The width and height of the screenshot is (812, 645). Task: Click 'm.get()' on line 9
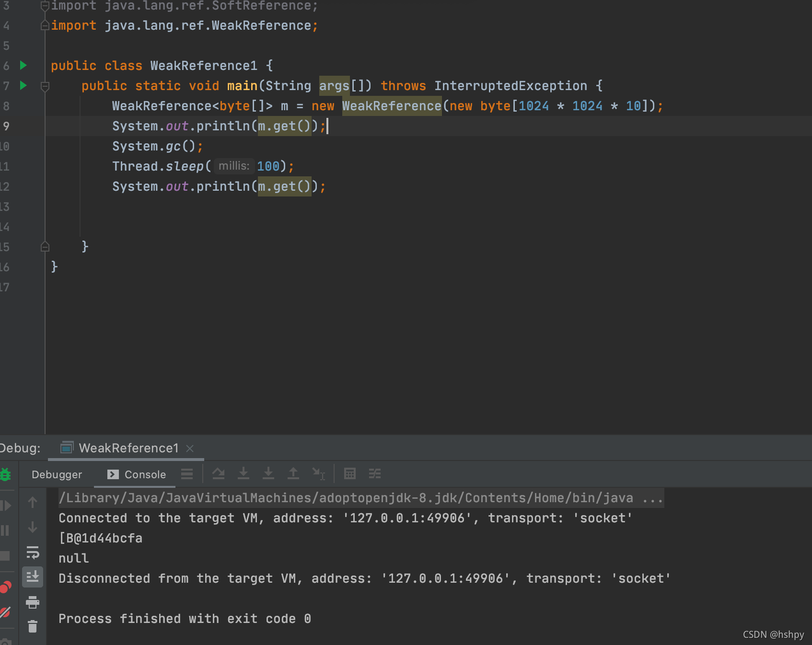pos(285,126)
